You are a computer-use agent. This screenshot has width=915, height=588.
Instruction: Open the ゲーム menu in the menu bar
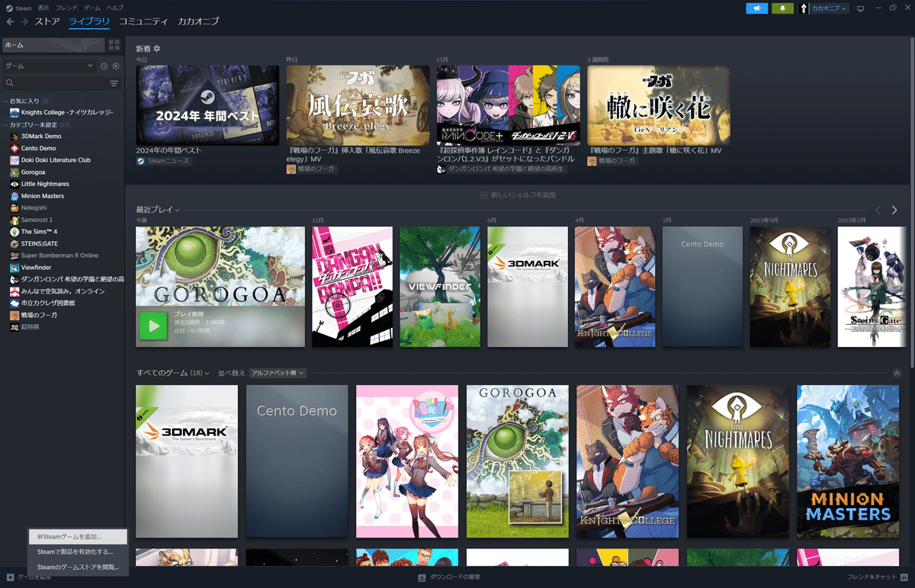pos(92,7)
